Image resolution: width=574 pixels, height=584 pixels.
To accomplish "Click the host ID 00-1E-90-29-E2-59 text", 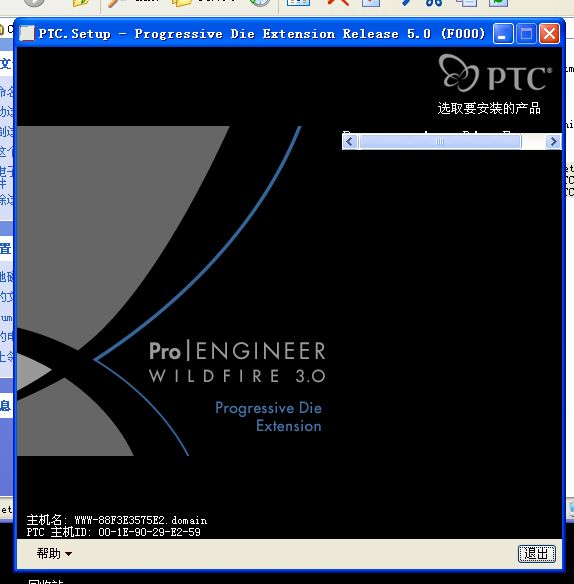I will tap(149, 532).
